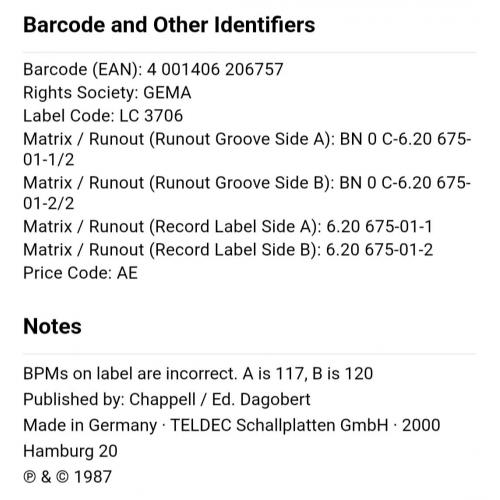Viewport: 500px width, 500px height.
Task: Select the Record Label Side A matrix line
Action: coord(228,227)
